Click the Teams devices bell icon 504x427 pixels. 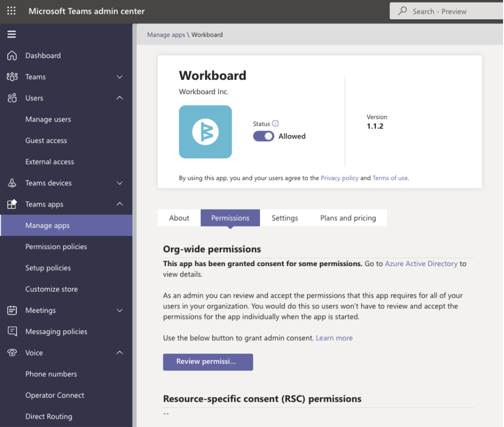pyautogui.click(x=12, y=183)
